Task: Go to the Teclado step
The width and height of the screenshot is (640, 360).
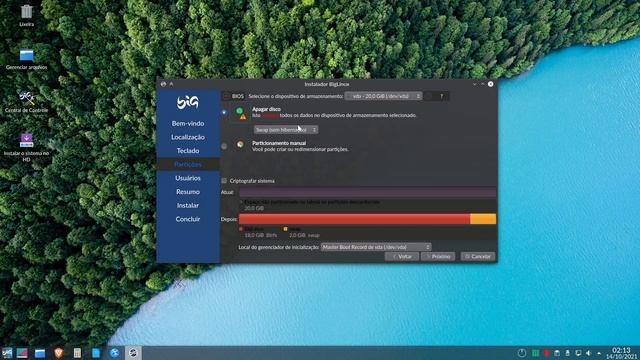Action: point(188,151)
